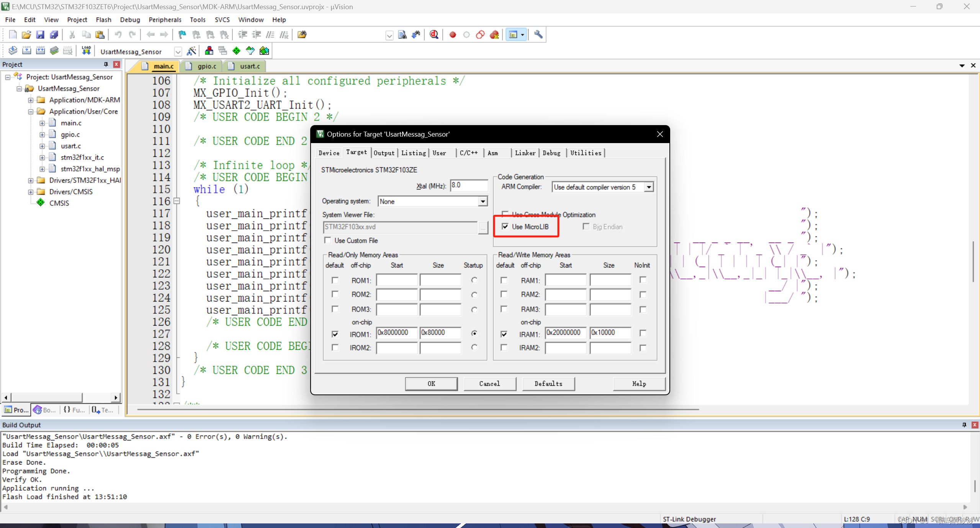Select IROM2 as startup memory

click(x=474, y=347)
